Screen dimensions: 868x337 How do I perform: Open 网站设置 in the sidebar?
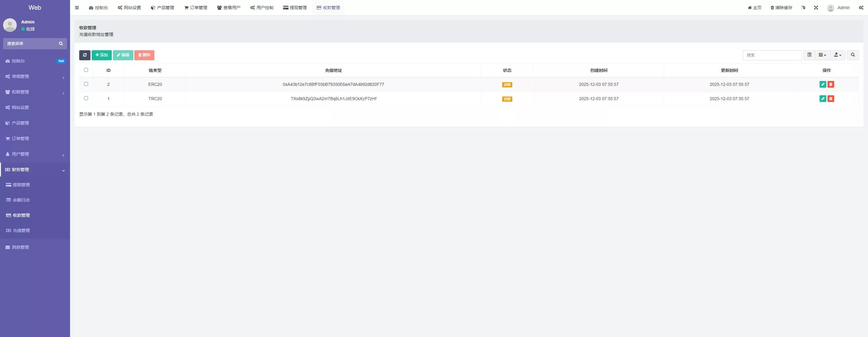coord(35,107)
